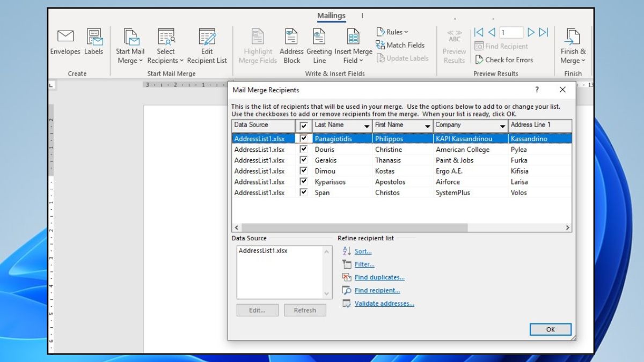Viewport: 644px width, 362px height.
Task: Click the OK button in dialog
Action: coord(550,329)
